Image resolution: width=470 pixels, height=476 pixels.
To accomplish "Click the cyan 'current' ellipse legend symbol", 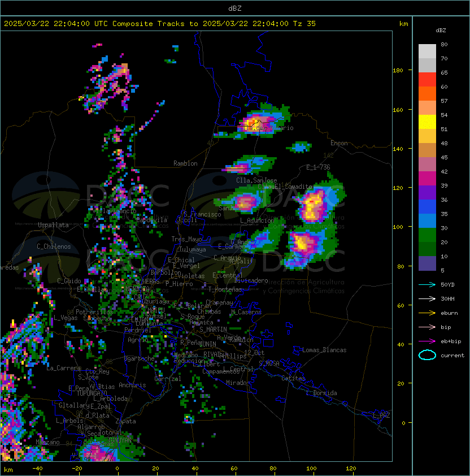I will (427, 355).
